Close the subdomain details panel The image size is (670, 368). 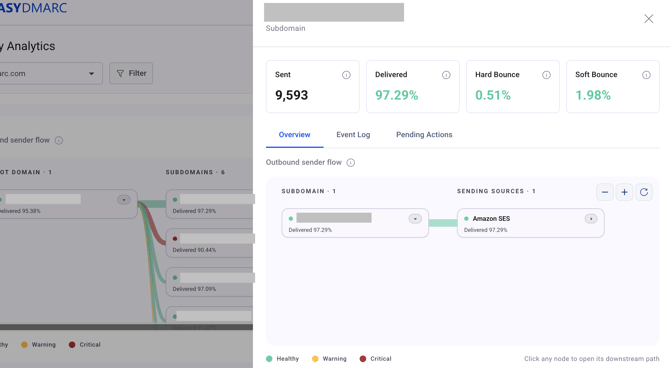coord(648,18)
